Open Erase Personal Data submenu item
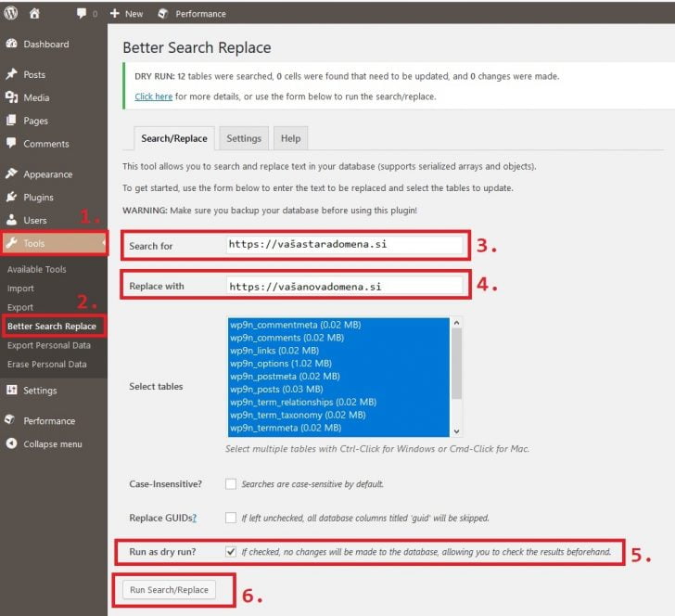The image size is (675, 616). coord(47,364)
